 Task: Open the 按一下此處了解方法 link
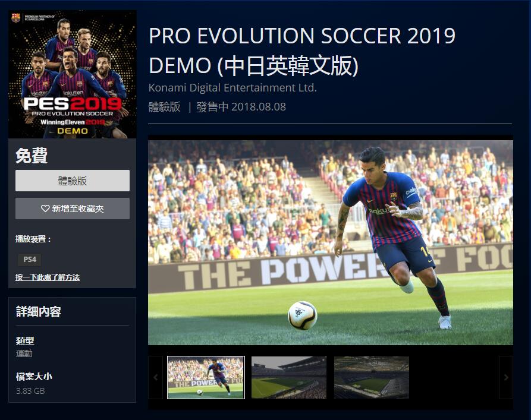pyautogui.click(x=48, y=277)
